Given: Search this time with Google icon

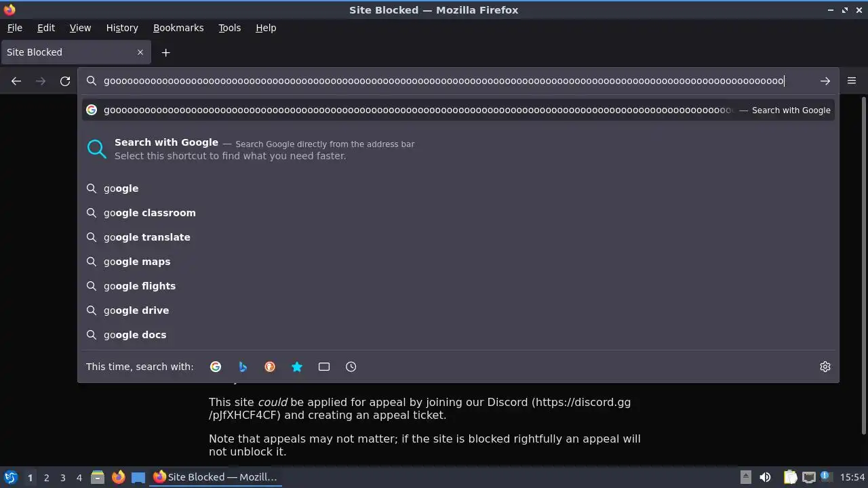Looking at the screenshot, I should pos(216,367).
